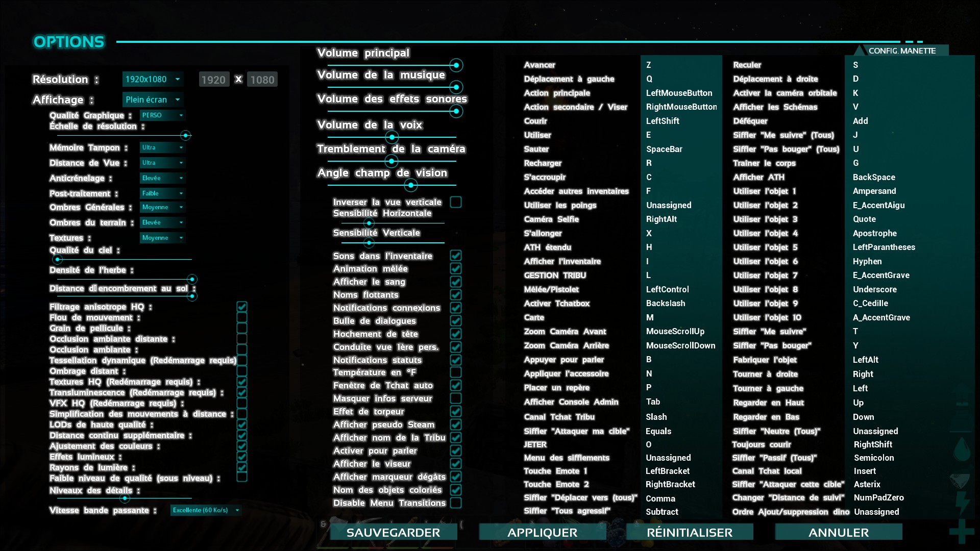
Task: Toggle Afficher pseudo Steam checkbox
Action: [x=456, y=424]
